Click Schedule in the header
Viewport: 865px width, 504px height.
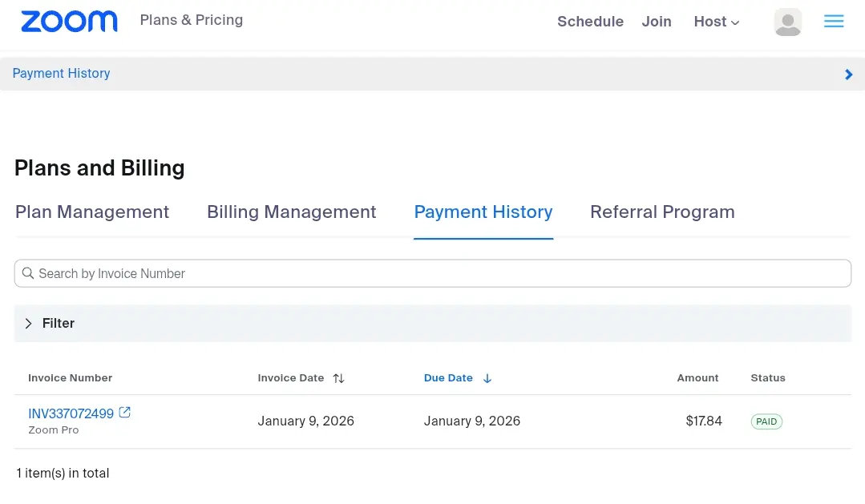pos(590,22)
